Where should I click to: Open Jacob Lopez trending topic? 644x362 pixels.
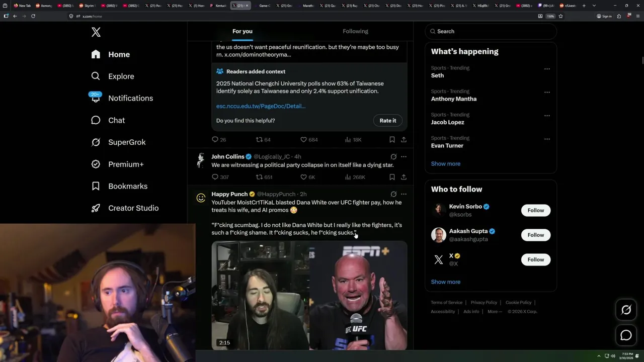(x=448, y=122)
